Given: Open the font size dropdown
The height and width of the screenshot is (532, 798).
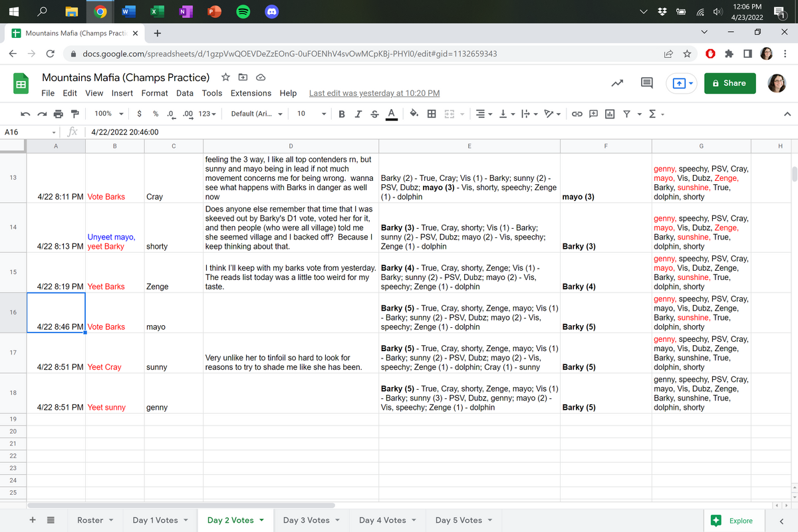Looking at the screenshot, I should (x=310, y=114).
